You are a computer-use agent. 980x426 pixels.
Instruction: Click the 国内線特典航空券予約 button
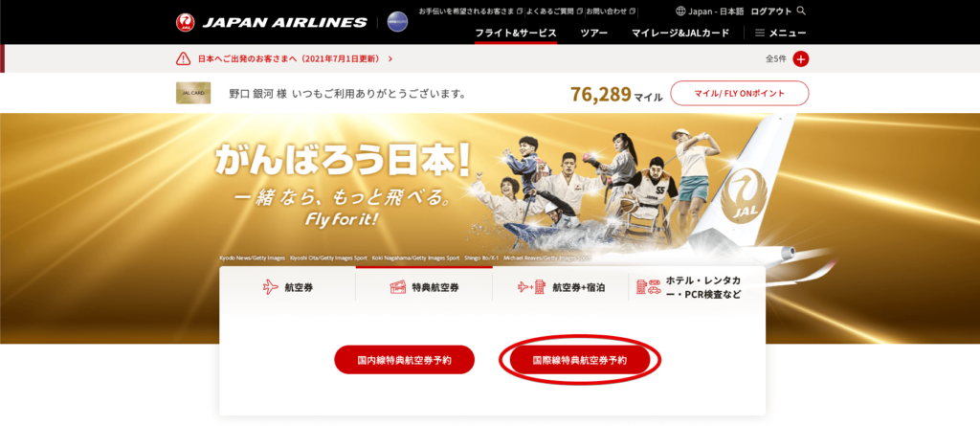pyautogui.click(x=405, y=360)
